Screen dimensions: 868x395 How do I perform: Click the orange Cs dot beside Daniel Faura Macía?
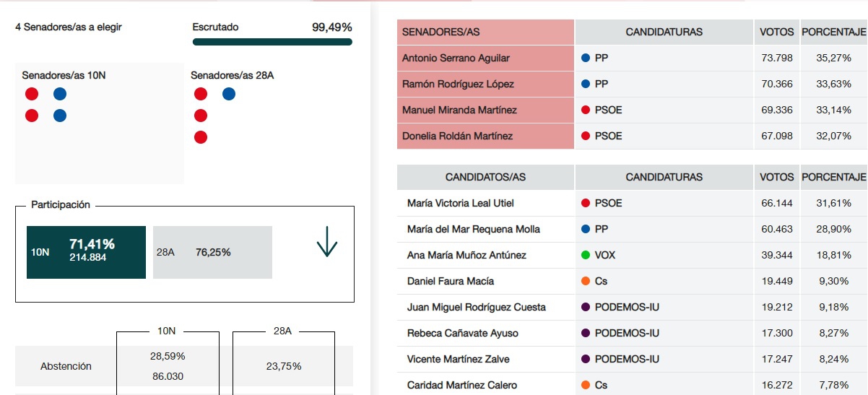click(x=586, y=281)
